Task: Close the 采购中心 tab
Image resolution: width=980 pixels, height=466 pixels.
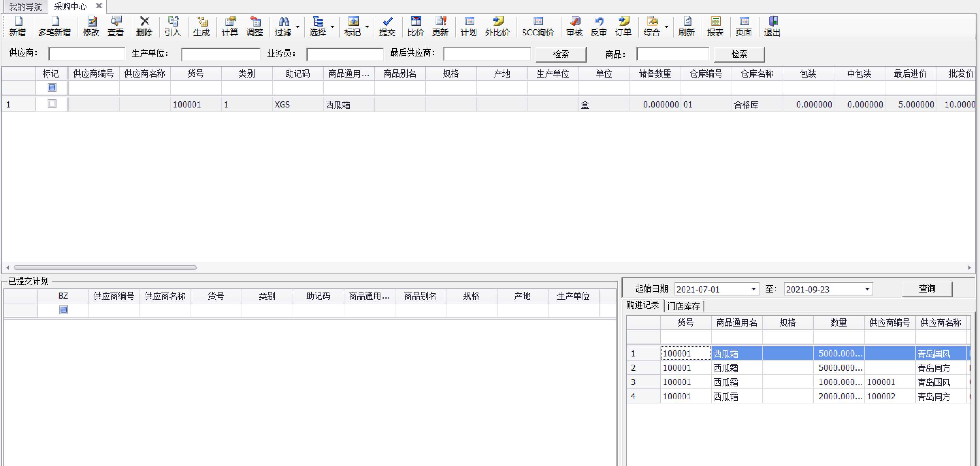Action: coord(99,6)
